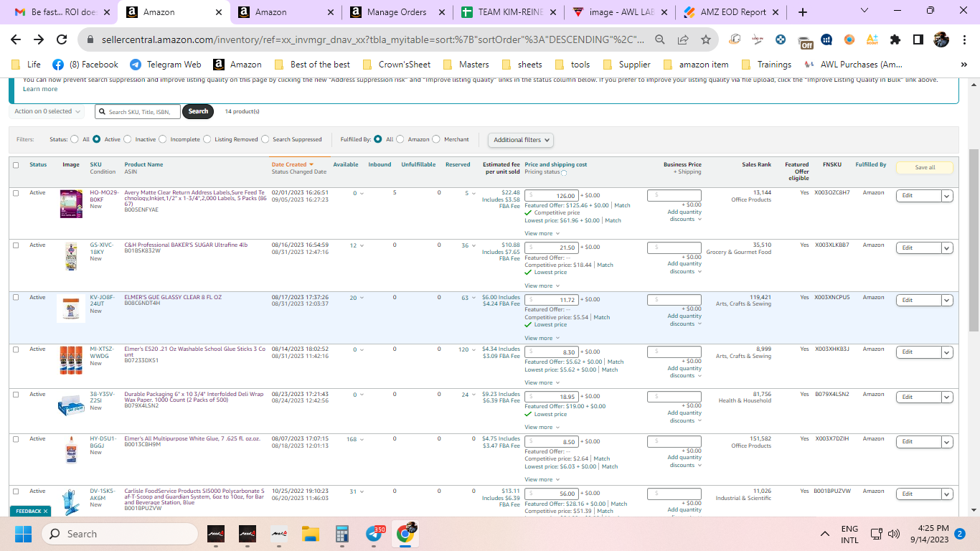Click the browser forward arrow
This screenshot has width=980, height=551.
(x=39, y=39)
